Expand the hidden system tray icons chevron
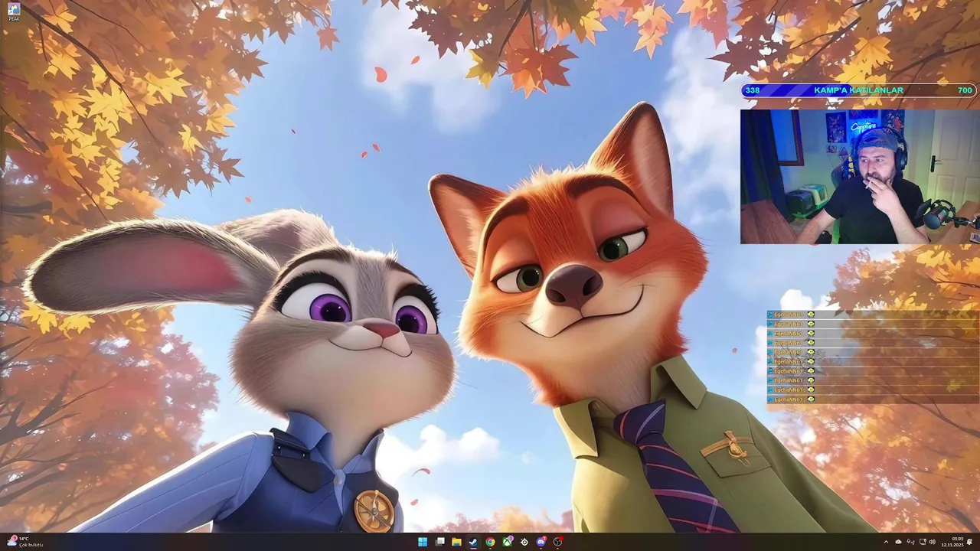This screenshot has height=551, width=980. pos(886,542)
